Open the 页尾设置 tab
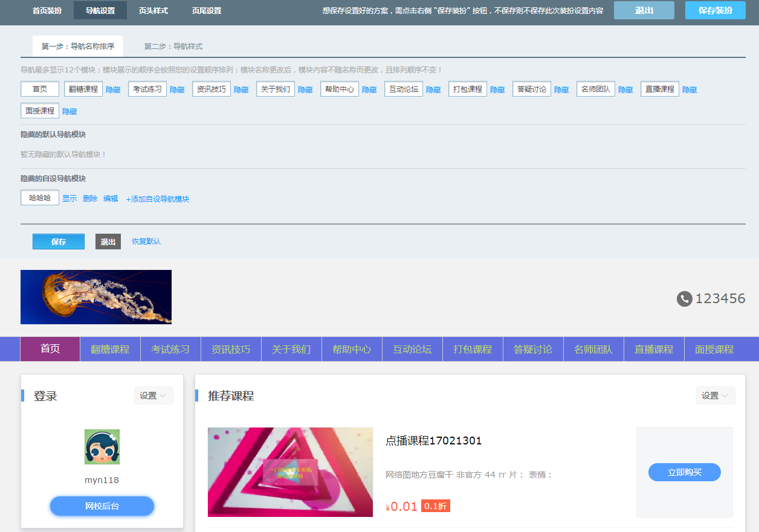The height and width of the screenshot is (532, 759). click(207, 11)
